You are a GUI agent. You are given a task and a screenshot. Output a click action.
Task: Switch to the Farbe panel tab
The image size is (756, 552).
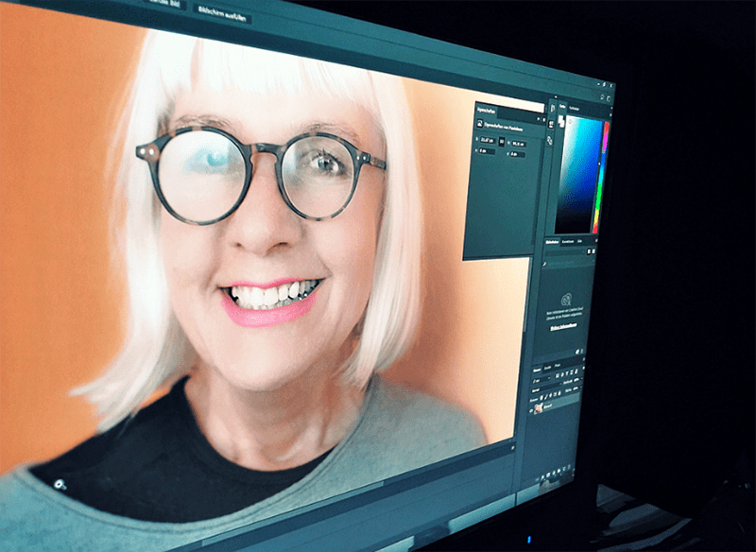(561, 107)
